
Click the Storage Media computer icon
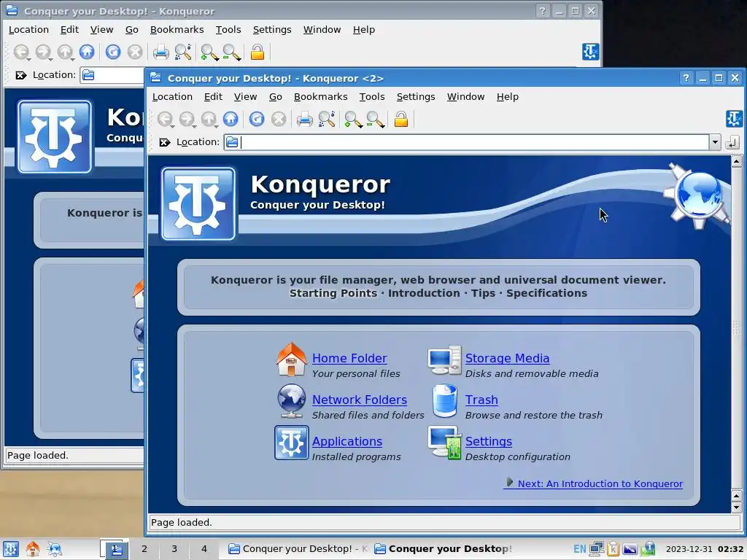coord(444,360)
